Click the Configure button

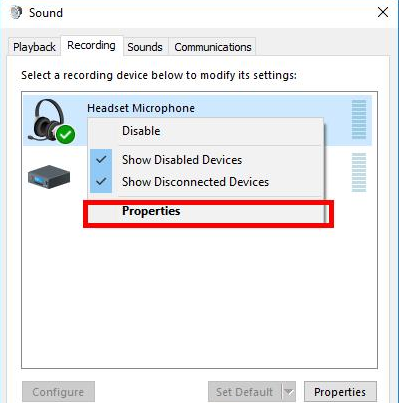pos(58,392)
